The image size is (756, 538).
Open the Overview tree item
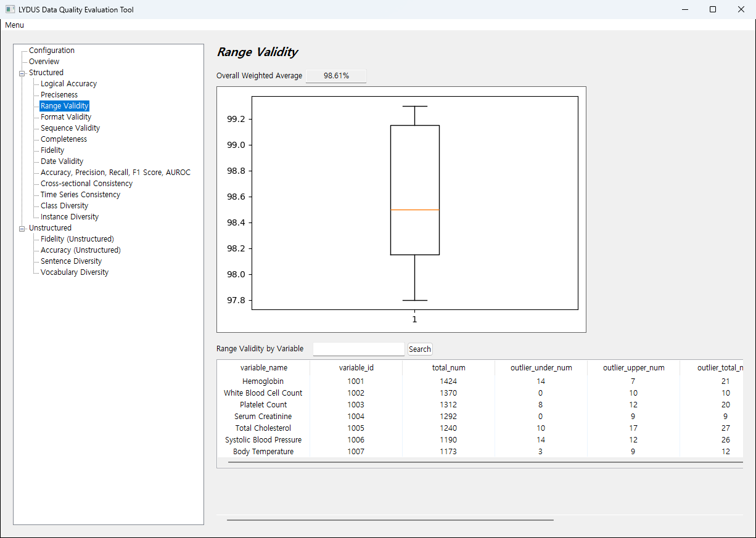[44, 62]
